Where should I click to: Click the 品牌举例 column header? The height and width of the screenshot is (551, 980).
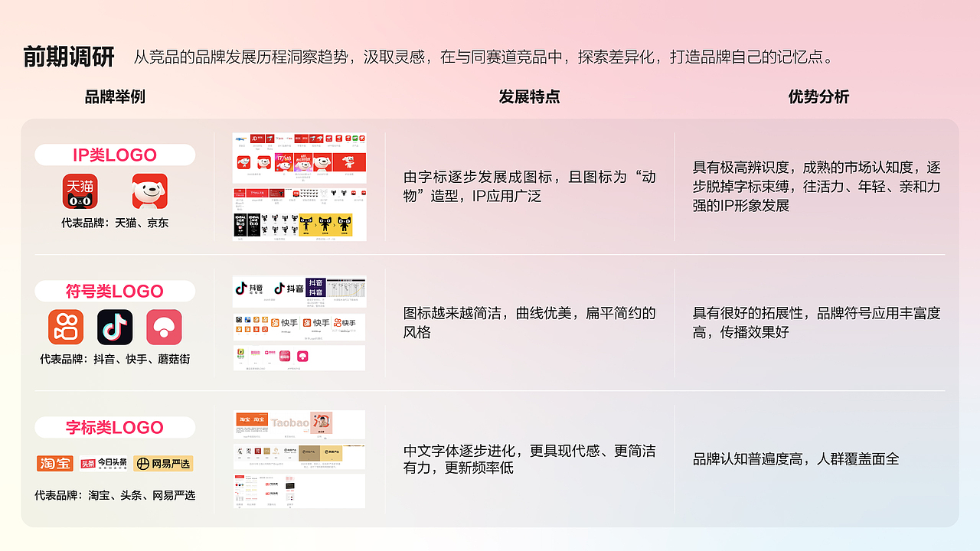(x=115, y=96)
